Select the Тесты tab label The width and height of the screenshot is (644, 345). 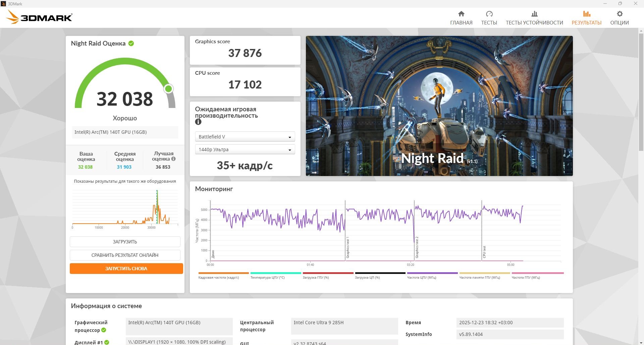coord(489,23)
